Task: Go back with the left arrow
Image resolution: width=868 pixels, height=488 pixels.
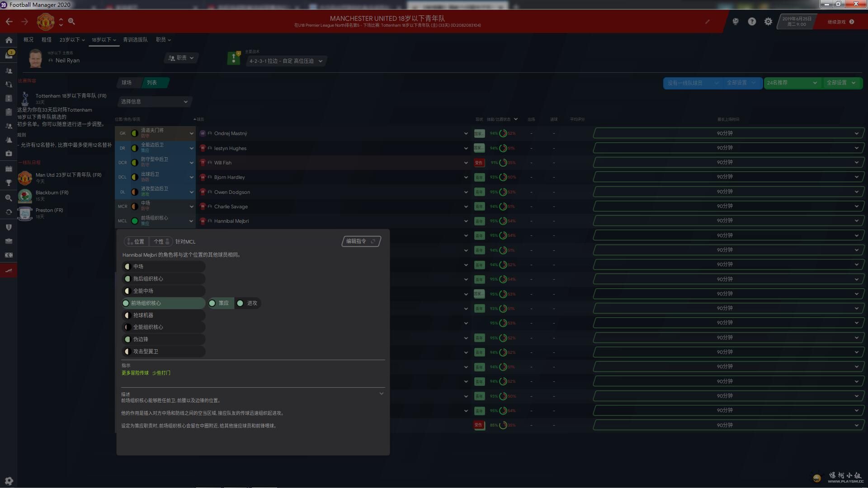Action: (x=9, y=22)
